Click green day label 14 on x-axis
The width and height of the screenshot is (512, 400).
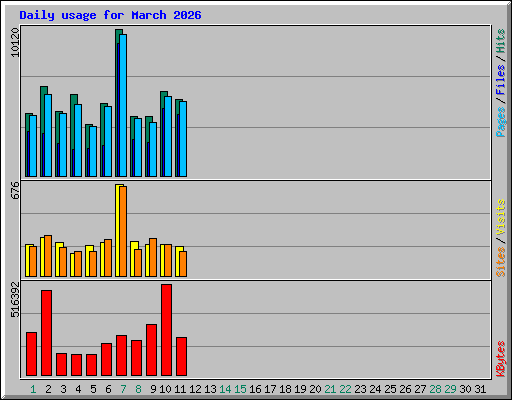coord(225,389)
